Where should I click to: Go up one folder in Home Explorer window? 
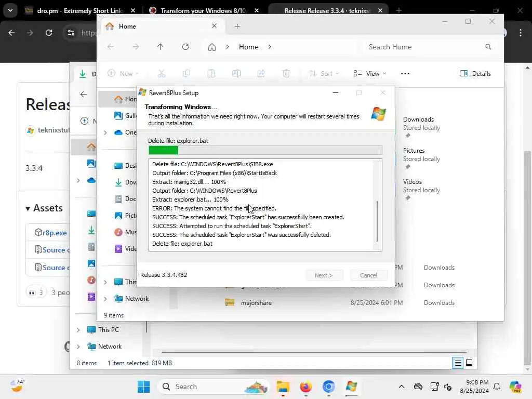click(160, 46)
